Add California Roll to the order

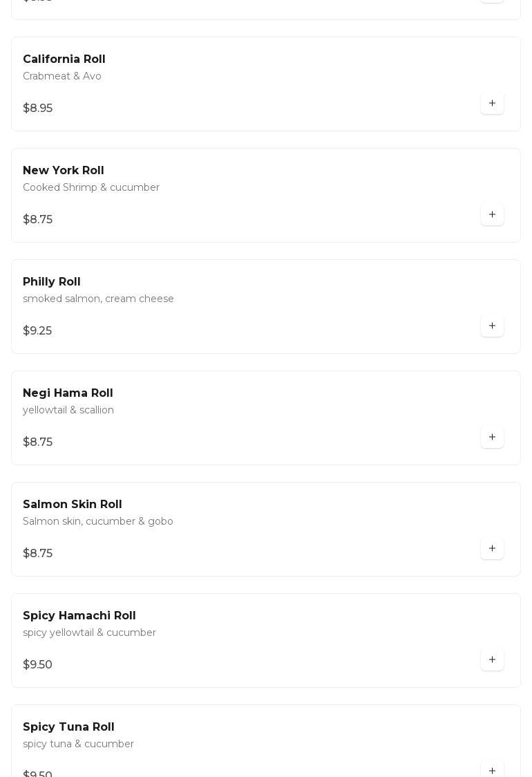(492, 104)
